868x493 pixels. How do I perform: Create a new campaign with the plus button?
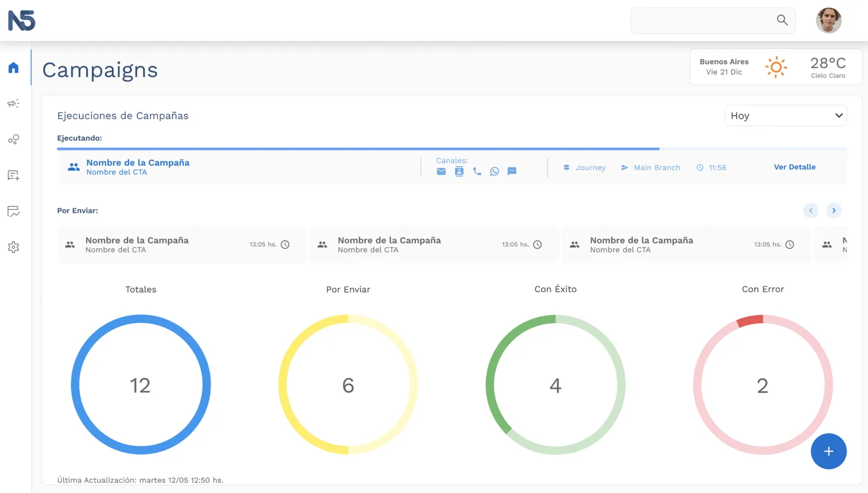pyautogui.click(x=828, y=451)
